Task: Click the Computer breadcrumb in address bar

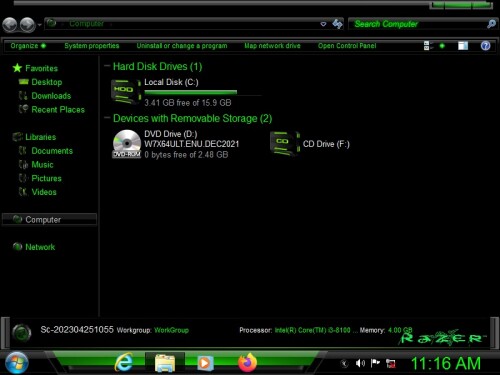Action: [x=86, y=24]
